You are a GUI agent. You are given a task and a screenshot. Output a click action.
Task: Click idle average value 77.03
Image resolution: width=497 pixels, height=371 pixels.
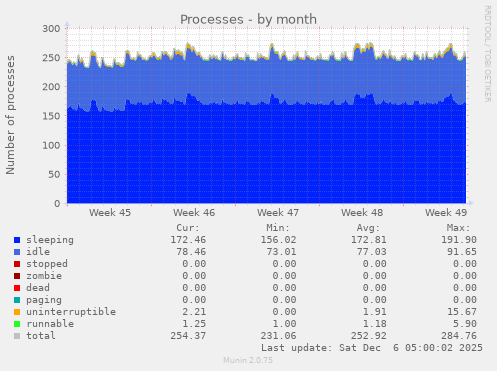(x=372, y=252)
